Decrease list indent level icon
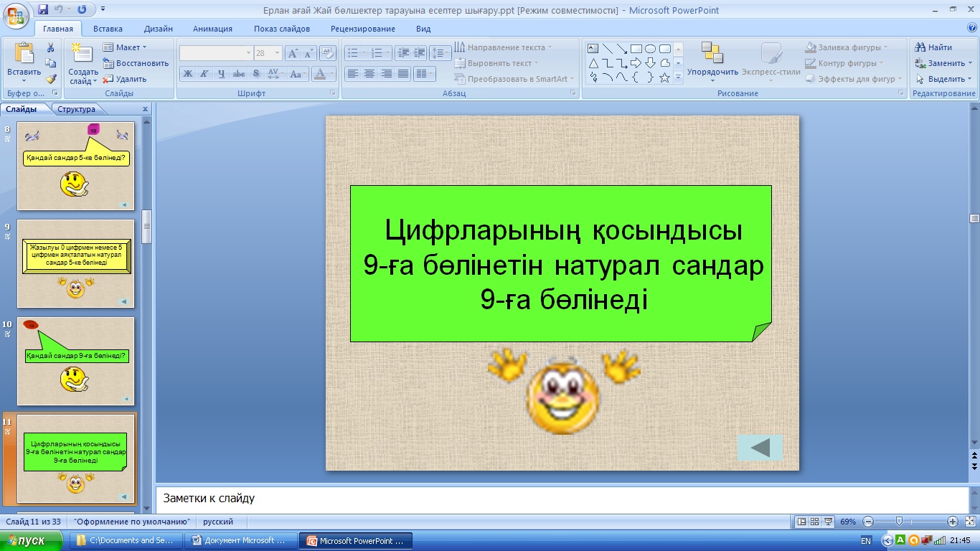Viewport: 980px width, 551px height. [402, 53]
